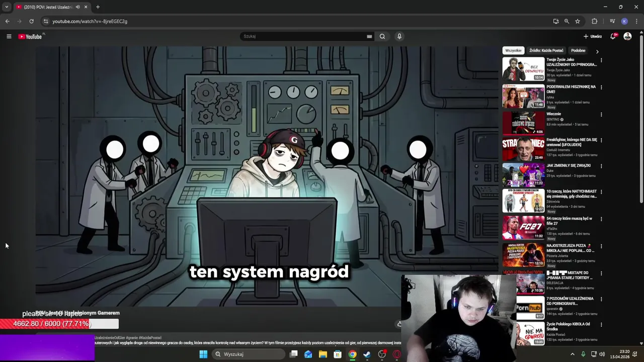Open 7 POZIOMÓW UZALEŻNIENIA video

[x=570, y=301]
